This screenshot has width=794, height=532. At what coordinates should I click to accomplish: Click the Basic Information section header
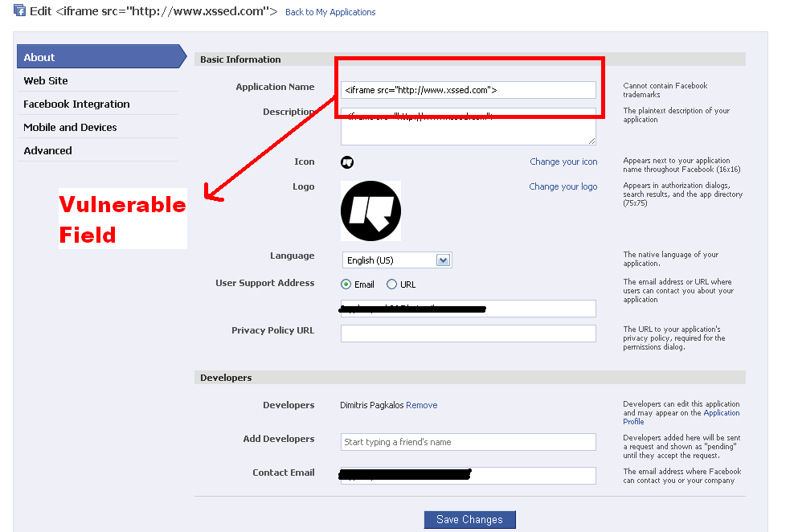click(469, 59)
